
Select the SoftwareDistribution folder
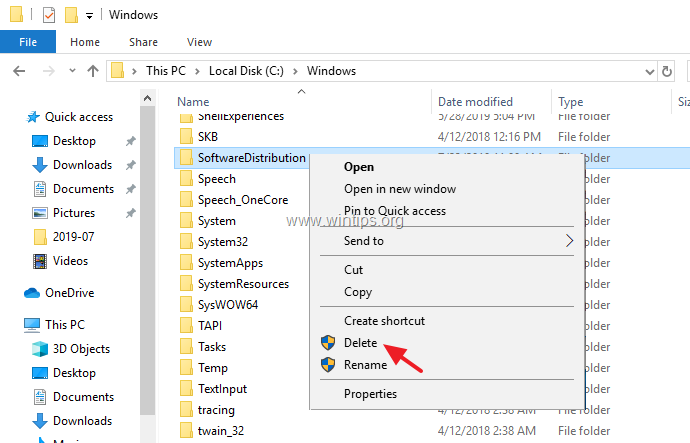tap(251, 158)
